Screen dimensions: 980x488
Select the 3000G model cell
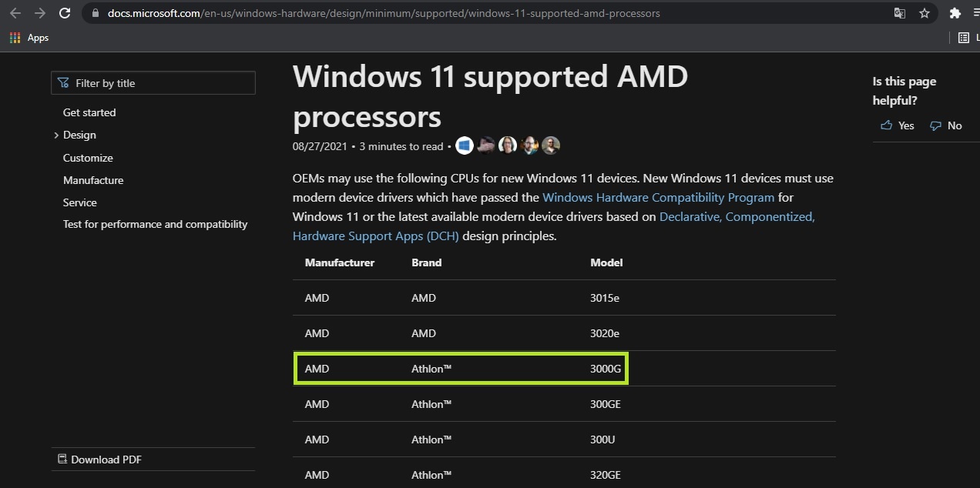tap(606, 369)
